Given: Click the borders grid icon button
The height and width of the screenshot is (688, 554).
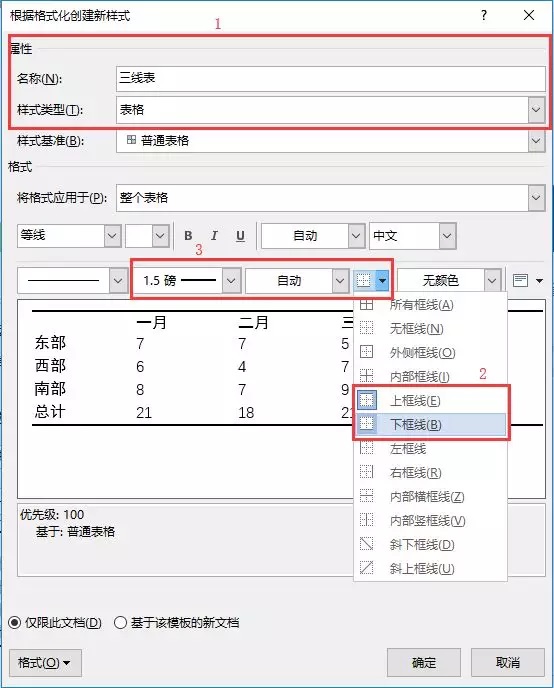Looking at the screenshot, I should (364, 280).
